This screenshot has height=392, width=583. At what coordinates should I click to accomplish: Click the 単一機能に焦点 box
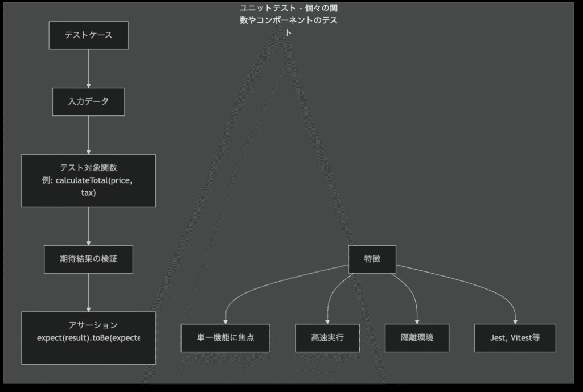tap(225, 338)
